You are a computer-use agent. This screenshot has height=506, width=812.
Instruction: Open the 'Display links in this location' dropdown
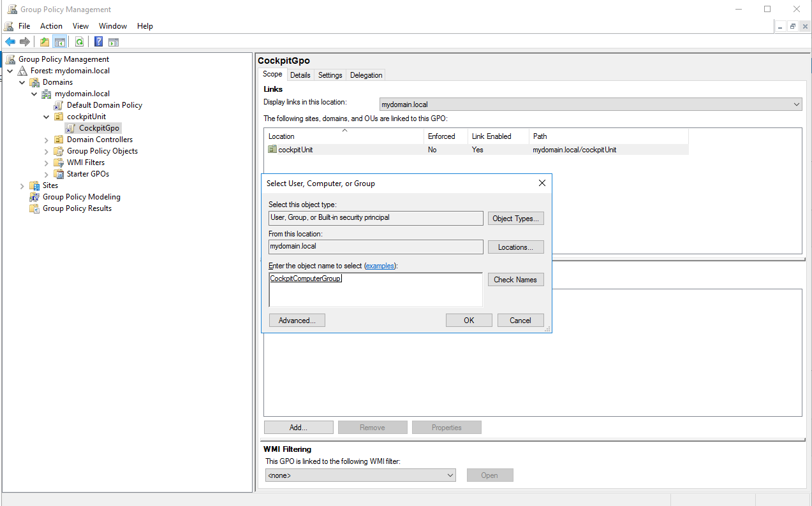click(x=591, y=105)
